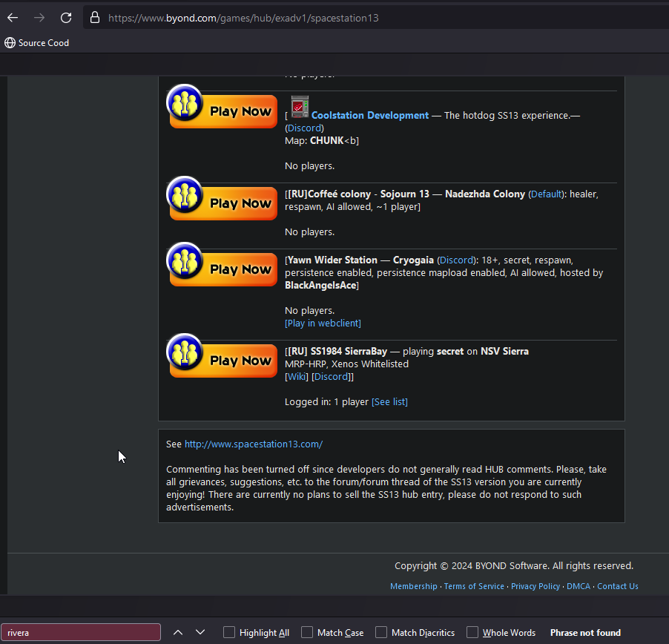
Task: Open the Source Cood bookmark
Action: (36, 43)
